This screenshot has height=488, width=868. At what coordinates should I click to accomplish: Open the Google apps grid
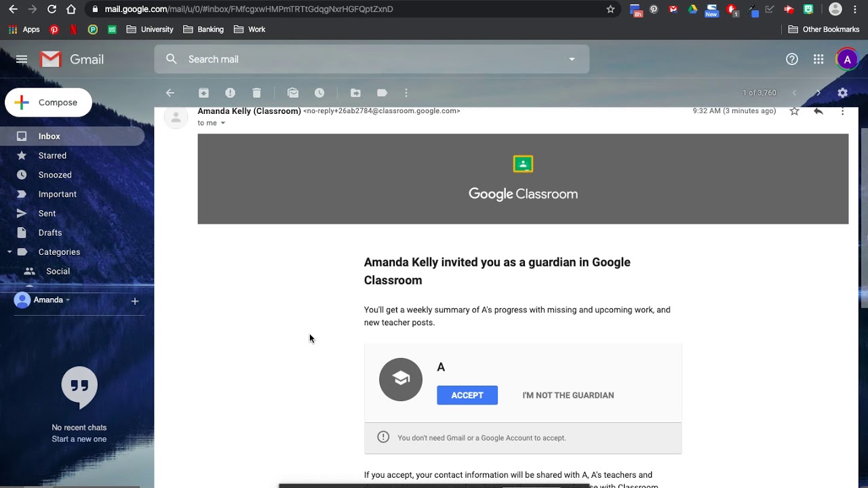(818, 59)
